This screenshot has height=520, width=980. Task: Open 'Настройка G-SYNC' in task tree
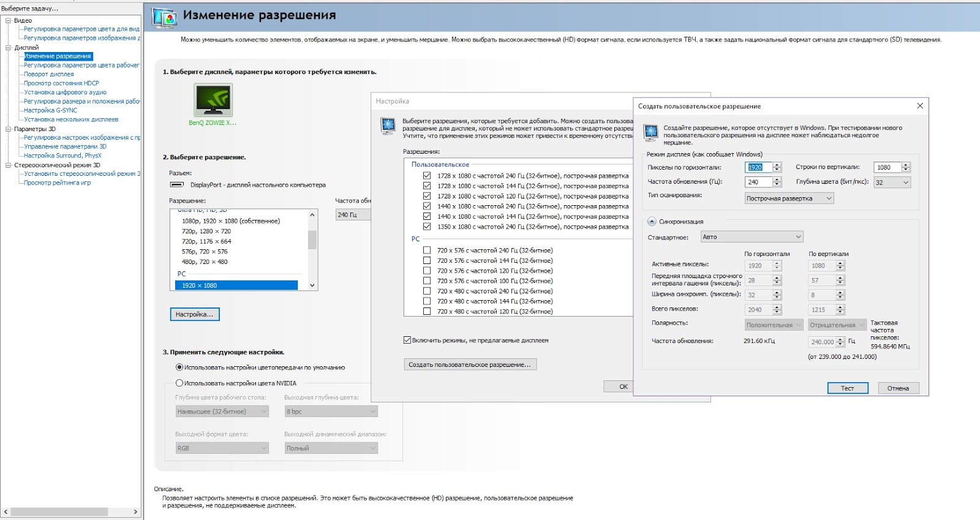[x=51, y=110]
